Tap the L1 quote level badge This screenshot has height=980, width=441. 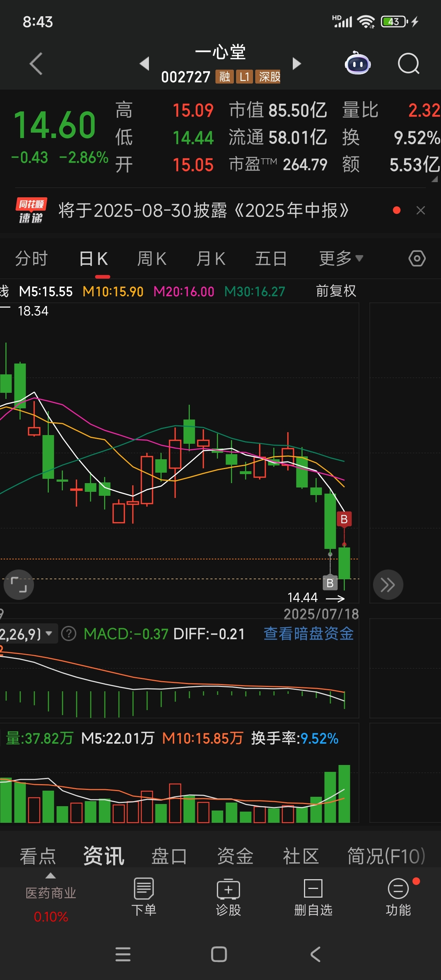pos(244,77)
